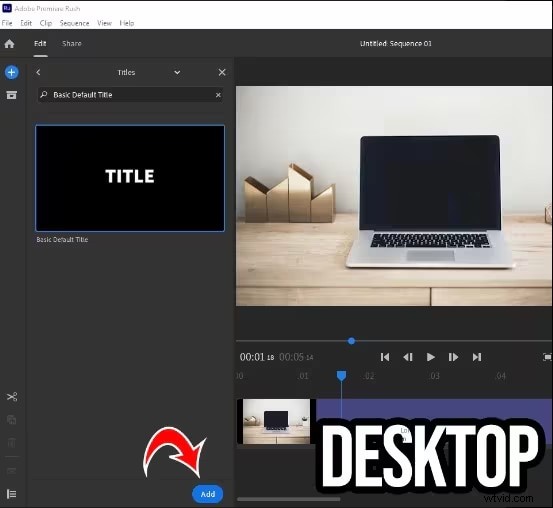Clear the Basic Default Title search text
Screen dimensions: 553x508
(218, 95)
